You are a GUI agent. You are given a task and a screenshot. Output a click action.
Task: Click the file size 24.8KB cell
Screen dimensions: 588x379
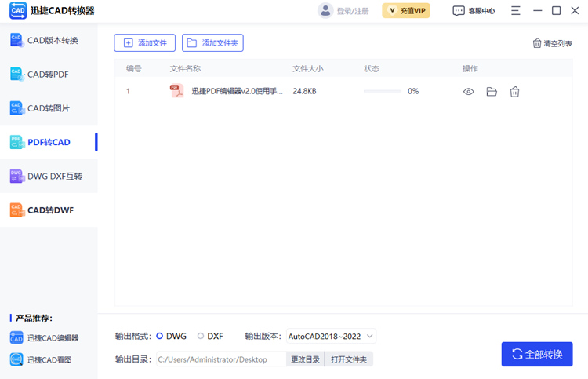pos(304,91)
